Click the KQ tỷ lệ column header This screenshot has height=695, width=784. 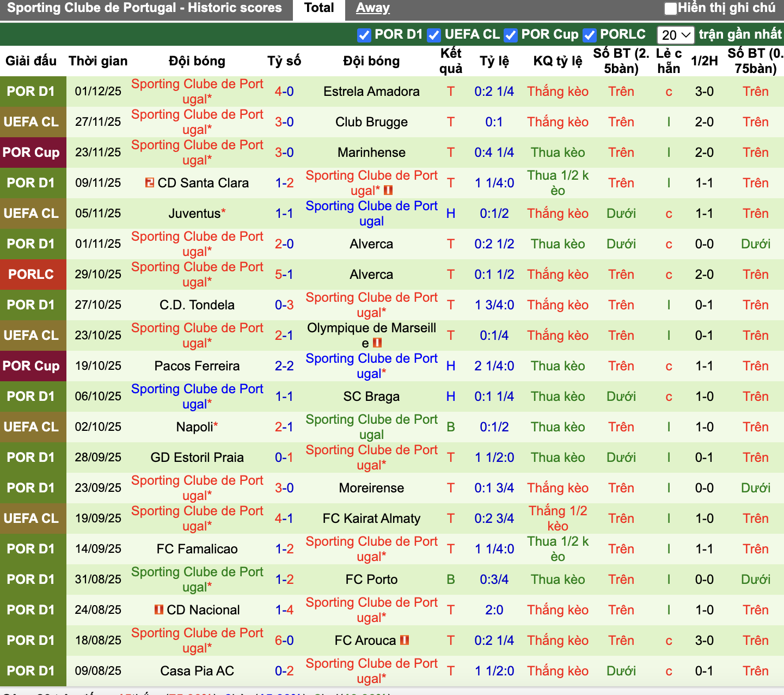coord(558,61)
